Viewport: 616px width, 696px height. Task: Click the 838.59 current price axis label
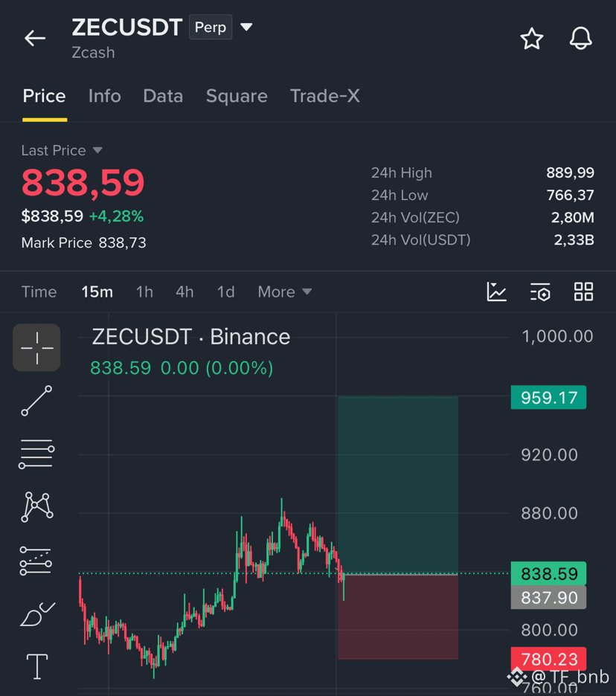pos(548,573)
